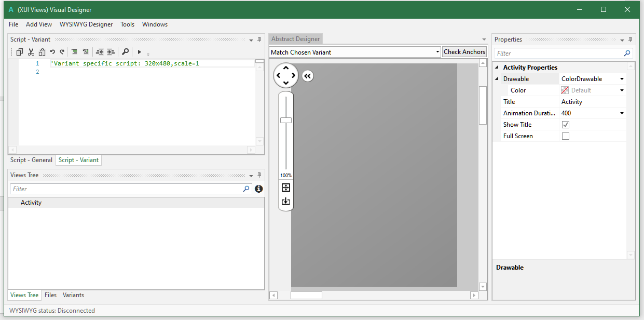This screenshot has height=320, width=644.
Task: Open Script - Variant panel options arrow
Action: (251, 40)
